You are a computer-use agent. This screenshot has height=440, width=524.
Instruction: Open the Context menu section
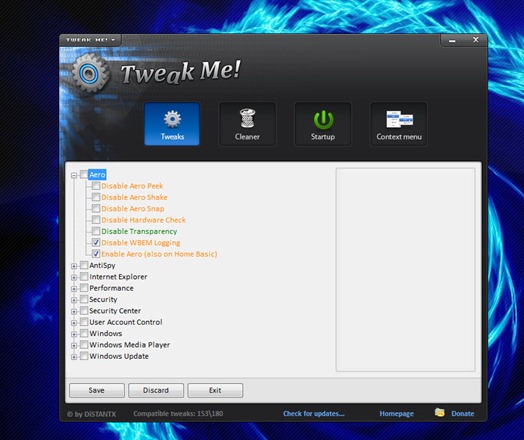click(399, 124)
